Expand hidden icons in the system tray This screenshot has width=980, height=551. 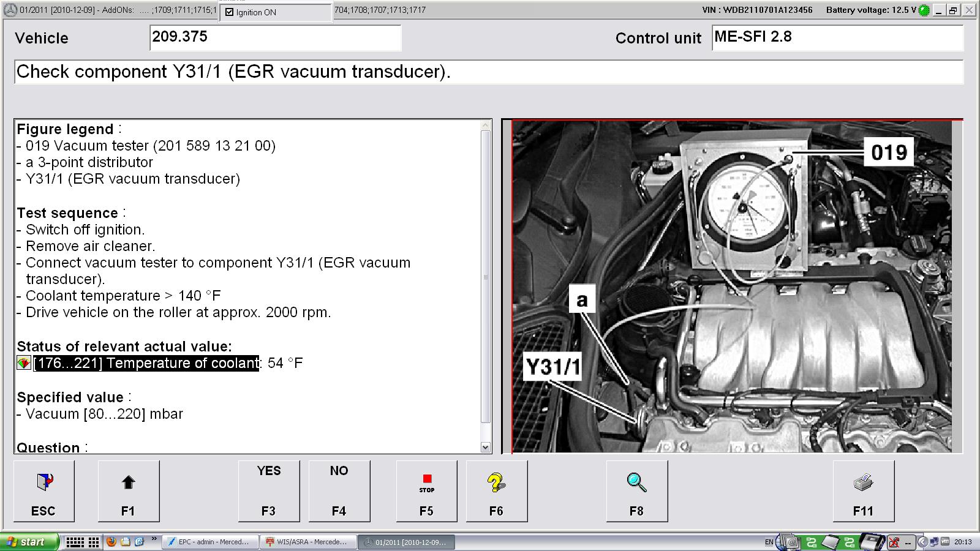pos(923,542)
